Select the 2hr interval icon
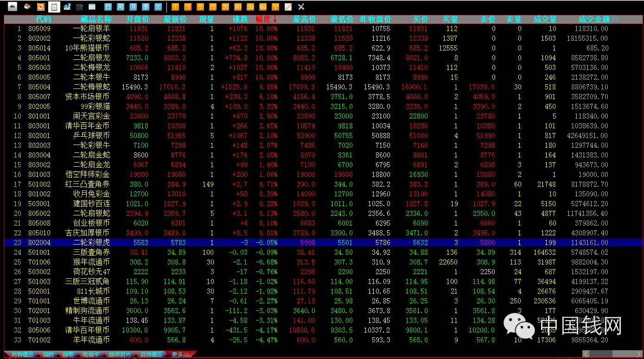Viewport: 644px width, 359px height. 250,7
